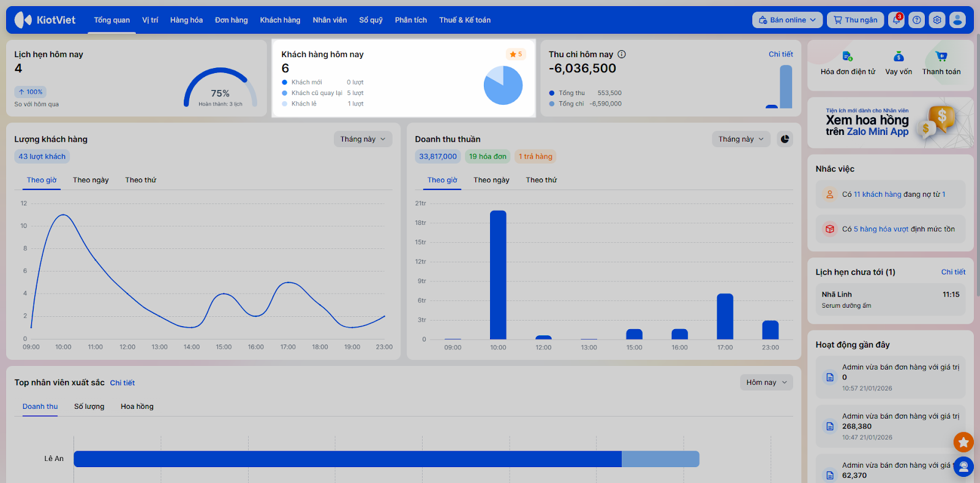
Task: Switch customer chart to Theo ngày
Action: click(91, 180)
